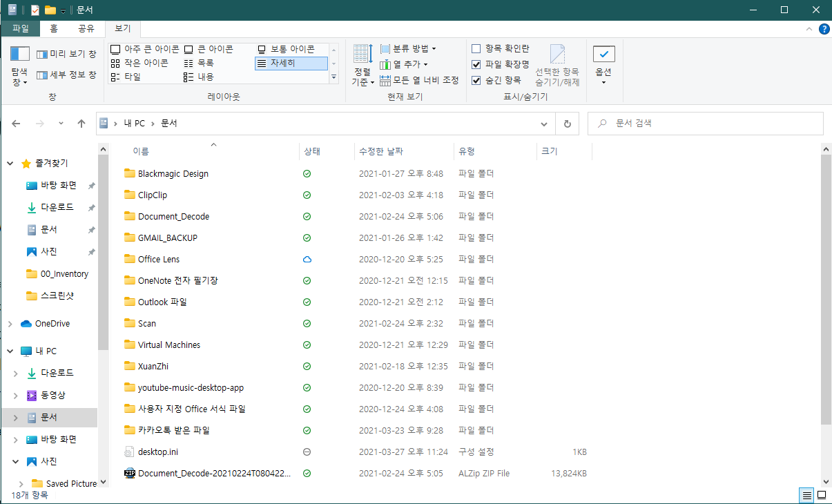The image size is (832, 504).
Task: Select the ClipClip folder icon
Action: pyautogui.click(x=130, y=195)
